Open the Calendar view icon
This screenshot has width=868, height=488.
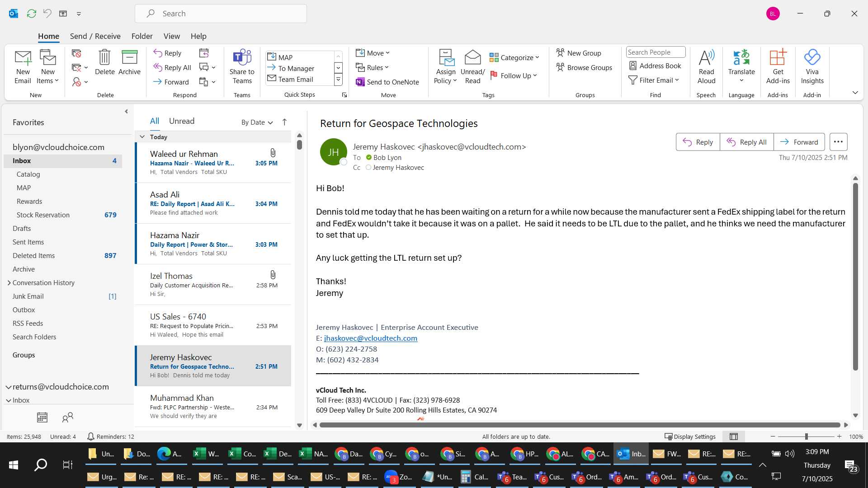click(42, 418)
